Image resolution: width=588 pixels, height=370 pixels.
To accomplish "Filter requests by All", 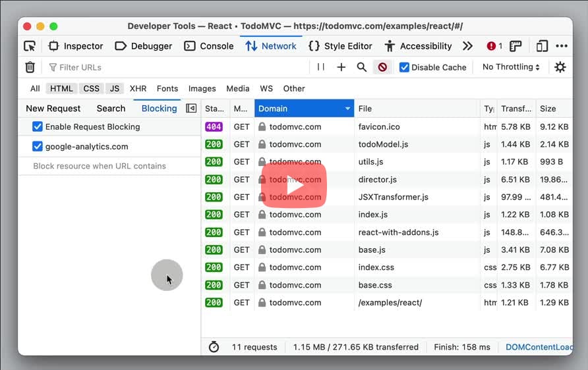I will [x=35, y=89].
